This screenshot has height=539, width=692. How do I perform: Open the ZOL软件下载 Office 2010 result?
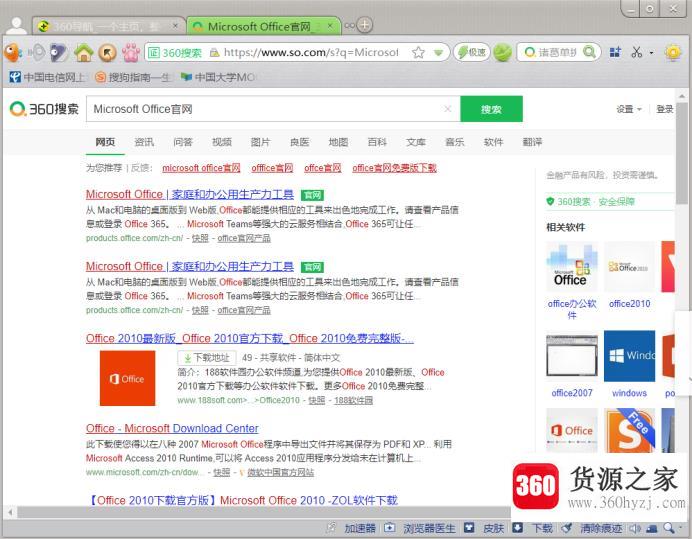(243, 501)
